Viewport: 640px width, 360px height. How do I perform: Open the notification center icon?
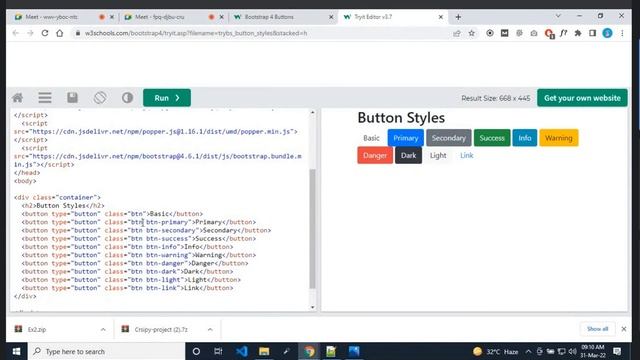(617, 351)
